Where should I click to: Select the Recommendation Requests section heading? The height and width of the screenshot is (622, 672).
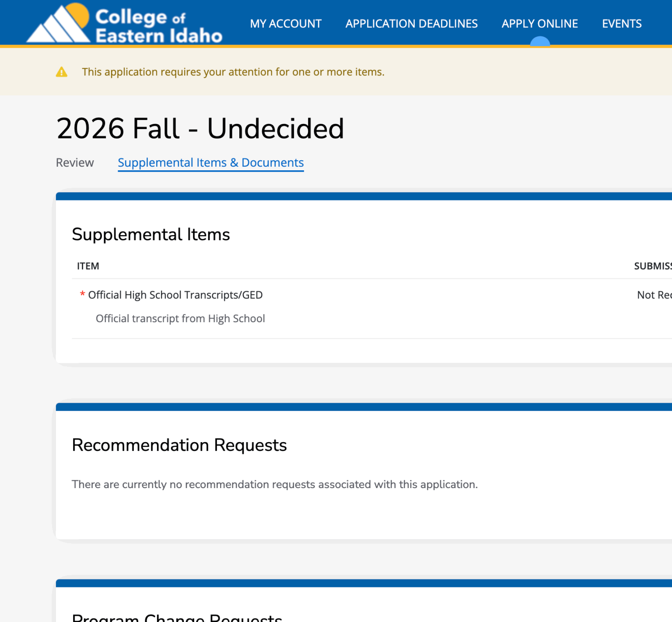179,445
